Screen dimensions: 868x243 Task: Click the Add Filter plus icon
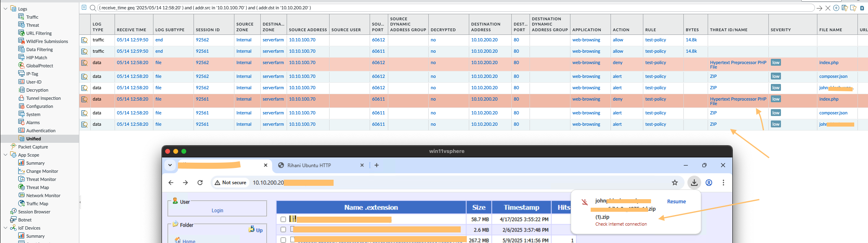click(836, 8)
